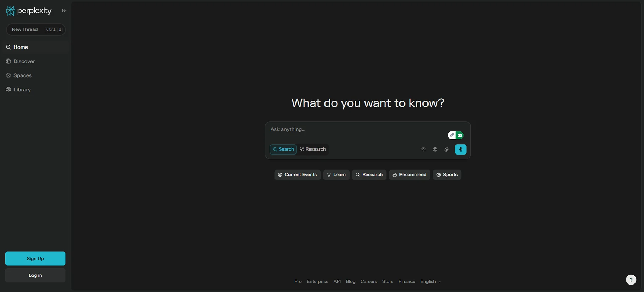Select the Research suggestion chip below input

(369, 175)
